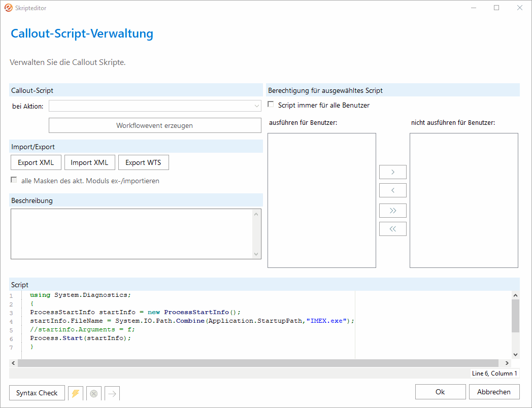Minimize the Skripteditor window
This screenshot has width=532, height=408.
click(x=474, y=8)
